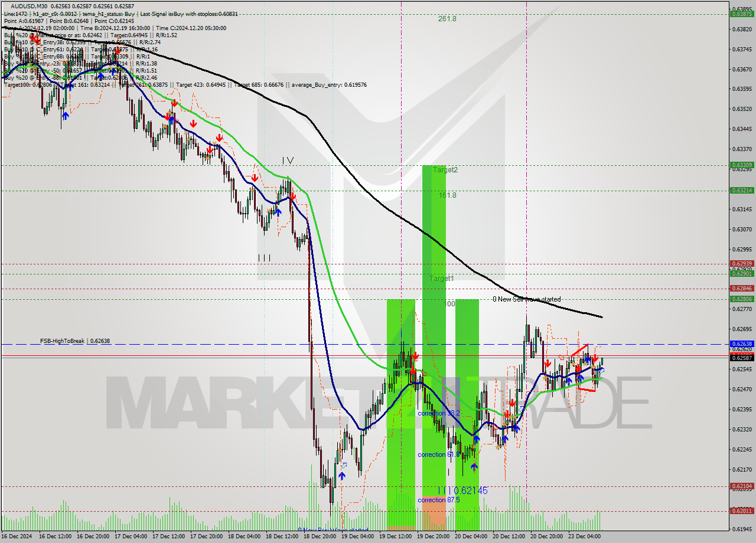Image resolution: width=756 pixels, height=543 pixels.
Task: Select the 16 Dec 2024 time axis label
Action: [17, 537]
